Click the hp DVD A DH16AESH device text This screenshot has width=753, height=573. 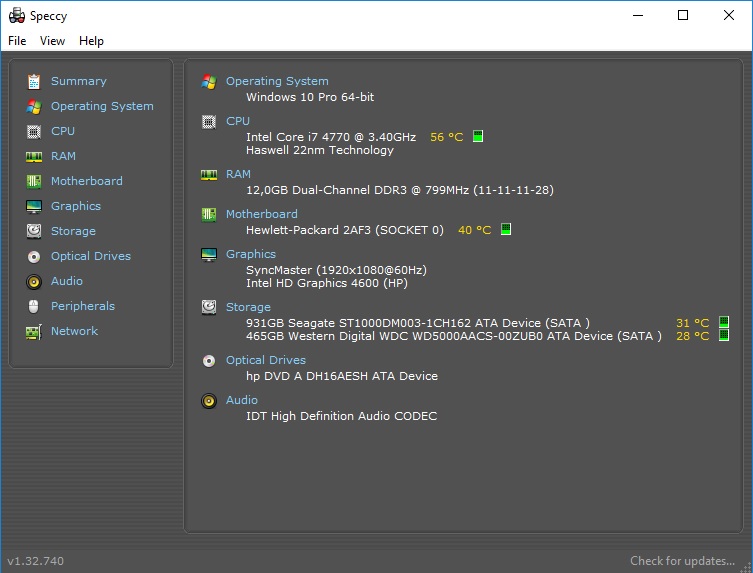click(x=341, y=376)
